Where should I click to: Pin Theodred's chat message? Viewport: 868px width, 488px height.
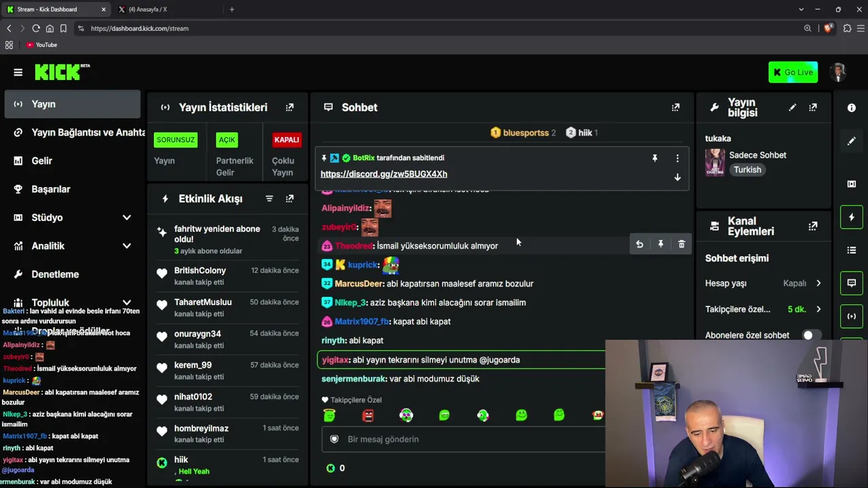(660, 244)
